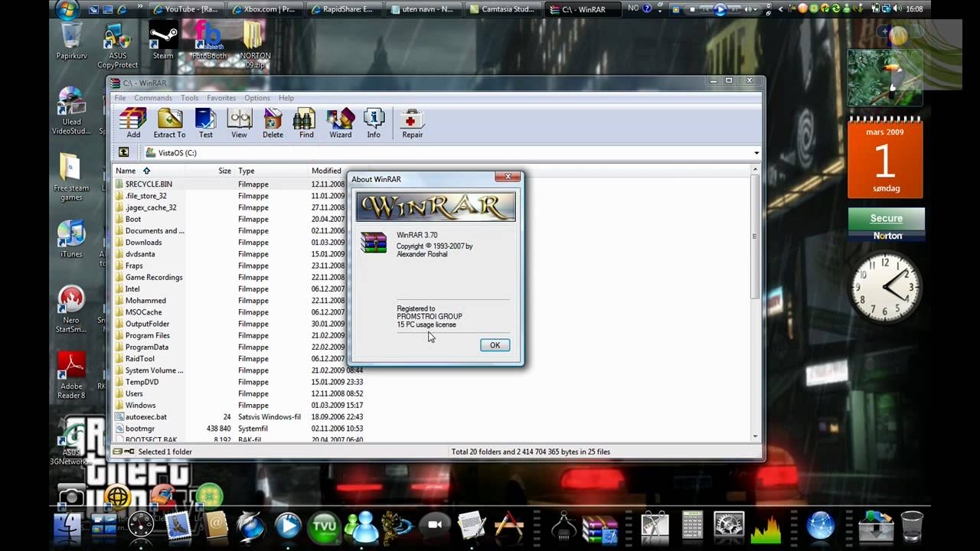This screenshot has width=980, height=551.
Task: Open the Tools menu
Action: (x=190, y=98)
